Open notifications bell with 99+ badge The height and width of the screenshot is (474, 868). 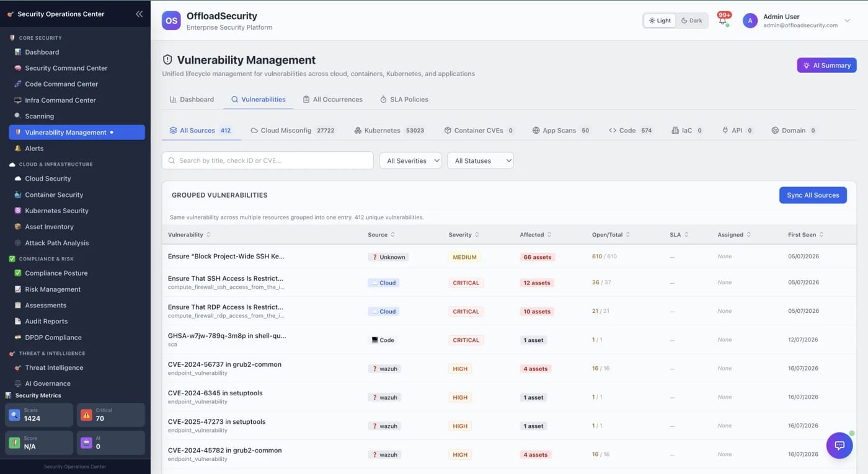[x=722, y=20]
